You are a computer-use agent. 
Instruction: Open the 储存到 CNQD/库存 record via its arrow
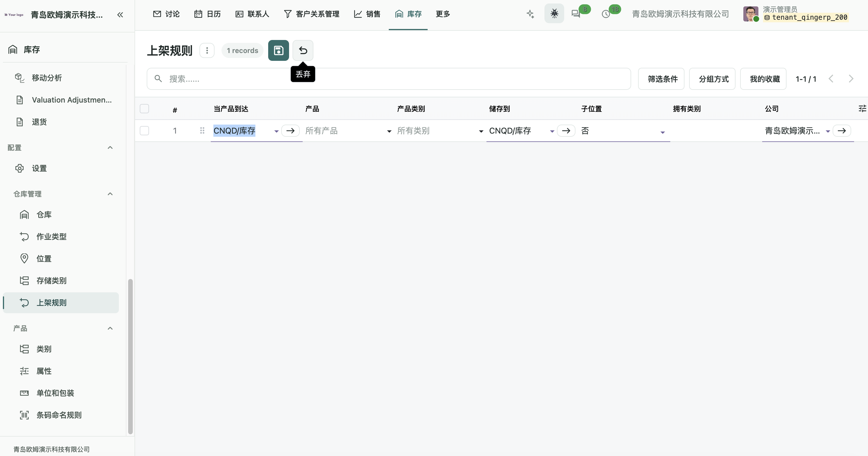566,131
